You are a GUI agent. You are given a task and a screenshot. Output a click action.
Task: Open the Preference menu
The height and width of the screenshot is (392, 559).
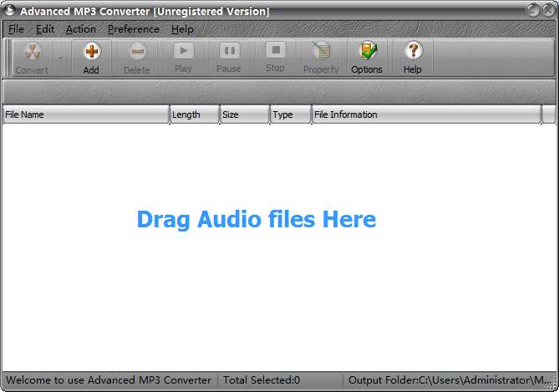(x=134, y=29)
